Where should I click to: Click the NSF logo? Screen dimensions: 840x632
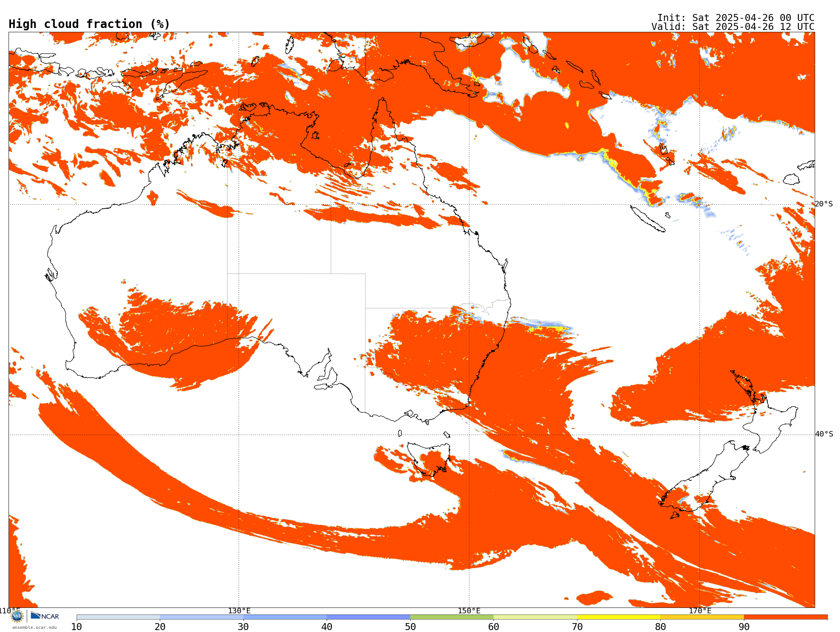point(17,616)
